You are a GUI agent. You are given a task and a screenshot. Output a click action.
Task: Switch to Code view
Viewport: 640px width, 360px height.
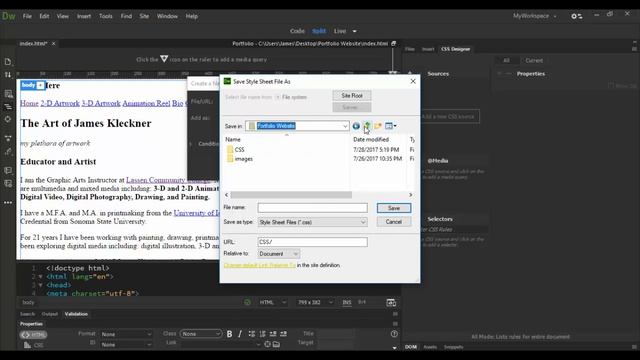coord(297,31)
